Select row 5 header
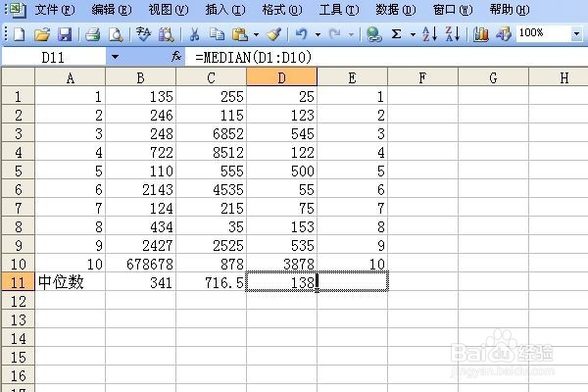Viewport: 588px width, 392px height. [x=18, y=171]
